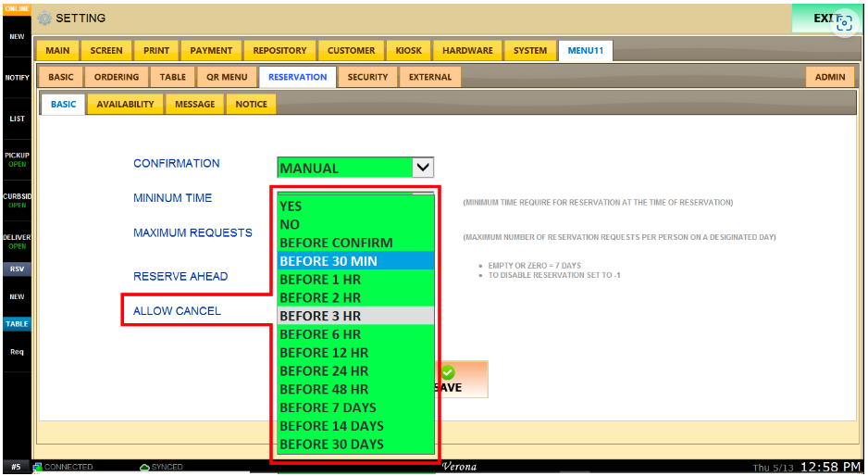This screenshot has width=868, height=476.
Task: Click the NOTIFY sidebar button
Action: pyautogui.click(x=16, y=78)
